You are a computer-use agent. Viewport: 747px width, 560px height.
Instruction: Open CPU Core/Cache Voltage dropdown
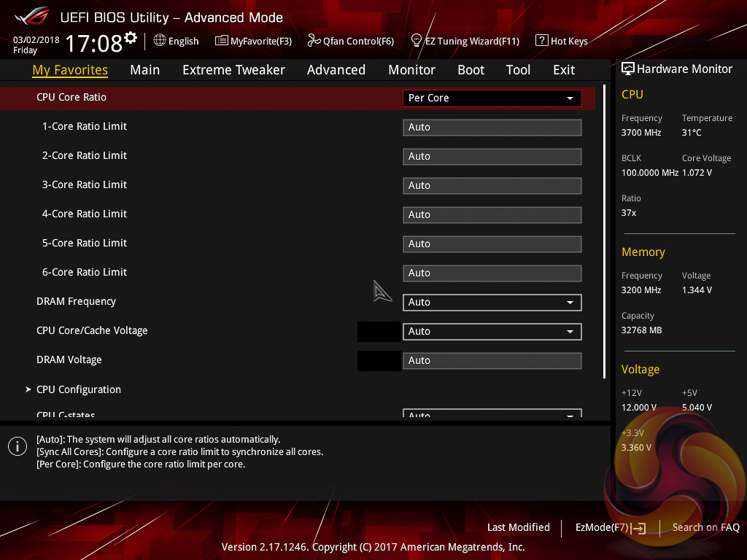(492, 332)
